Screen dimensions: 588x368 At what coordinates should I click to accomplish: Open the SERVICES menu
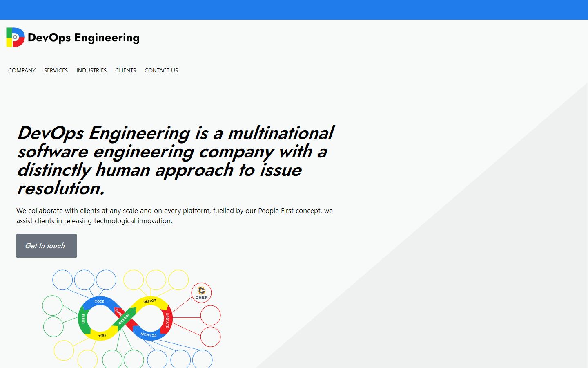click(x=56, y=70)
